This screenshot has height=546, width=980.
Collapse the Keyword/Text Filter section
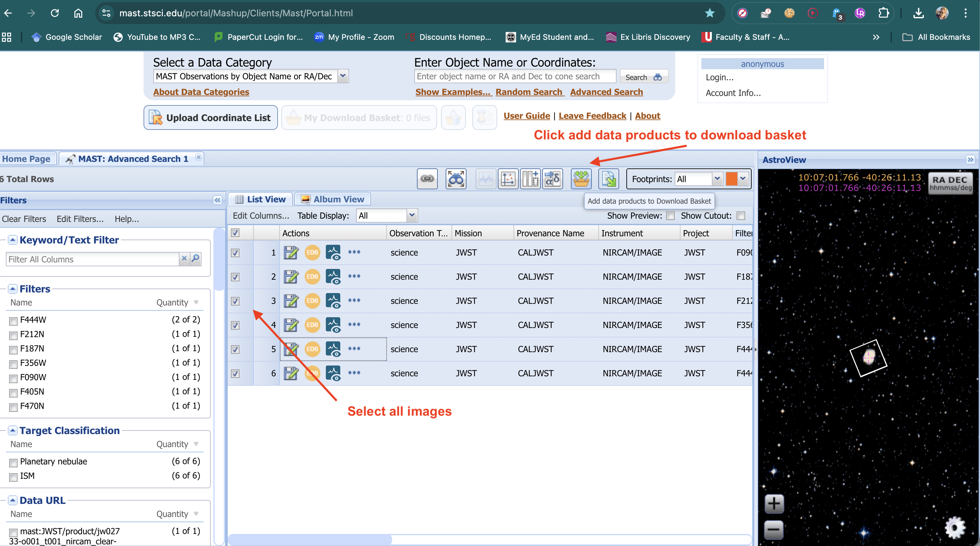(x=12, y=240)
